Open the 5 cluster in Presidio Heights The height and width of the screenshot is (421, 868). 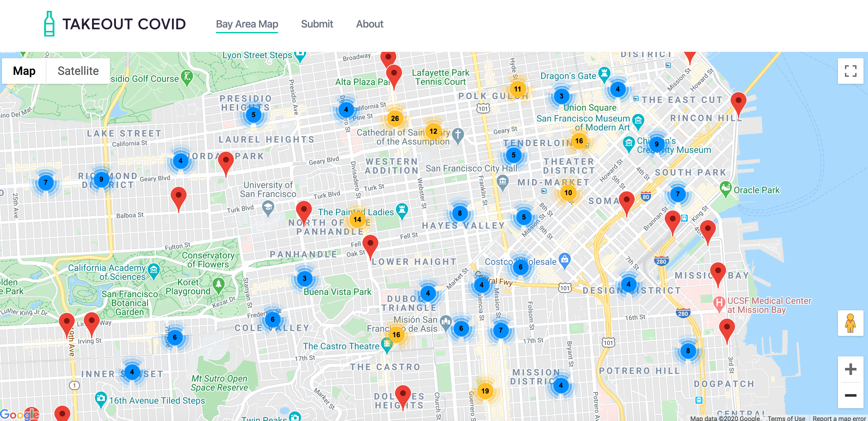(x=253, y=115)
